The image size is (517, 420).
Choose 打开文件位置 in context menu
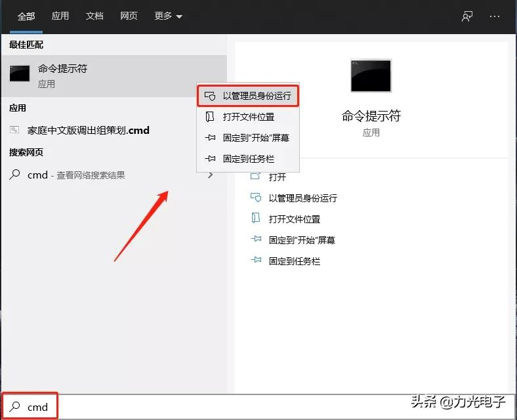(x=248, y=117)
